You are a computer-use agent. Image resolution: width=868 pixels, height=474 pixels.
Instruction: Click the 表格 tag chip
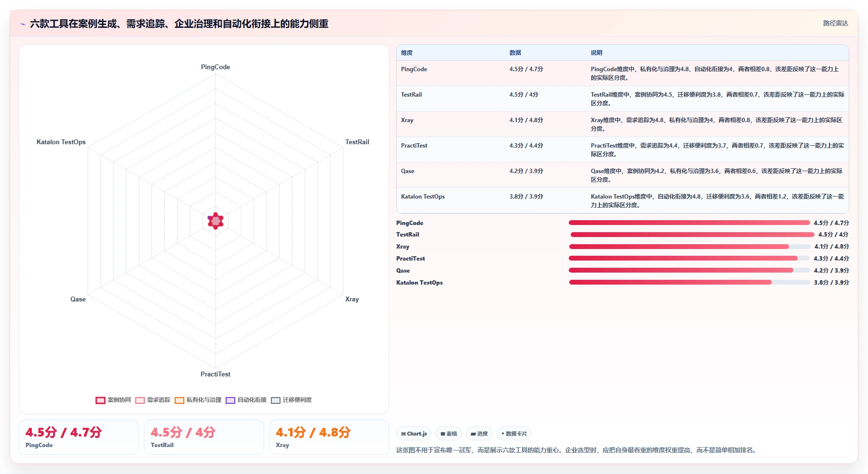448,434
